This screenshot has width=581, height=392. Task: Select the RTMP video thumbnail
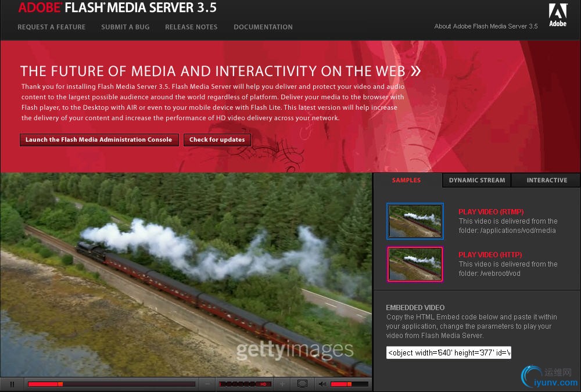point(415,221)
